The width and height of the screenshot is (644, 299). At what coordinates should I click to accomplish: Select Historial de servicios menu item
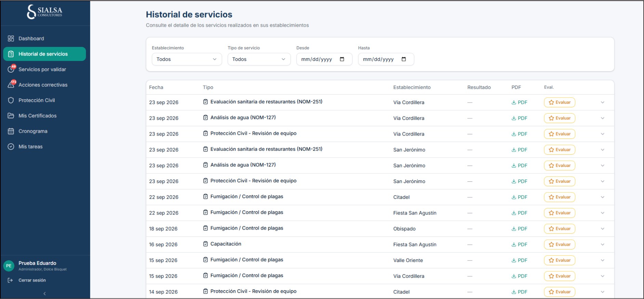[44, 54]
